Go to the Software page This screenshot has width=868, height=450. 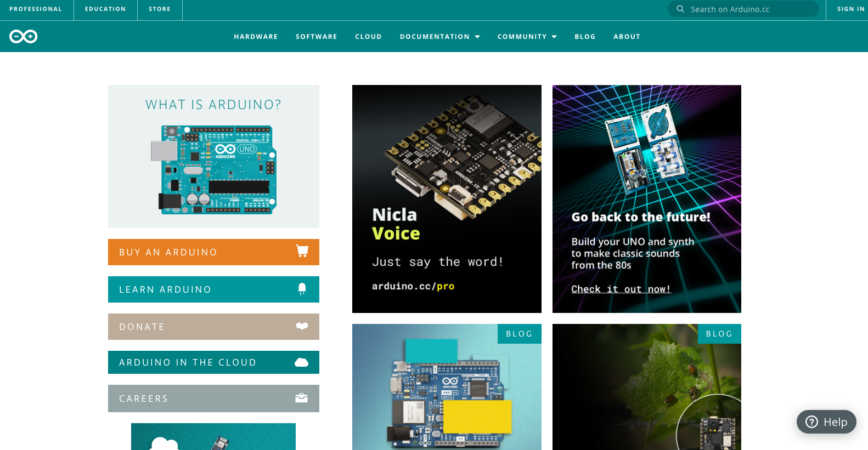click(316, 37)
